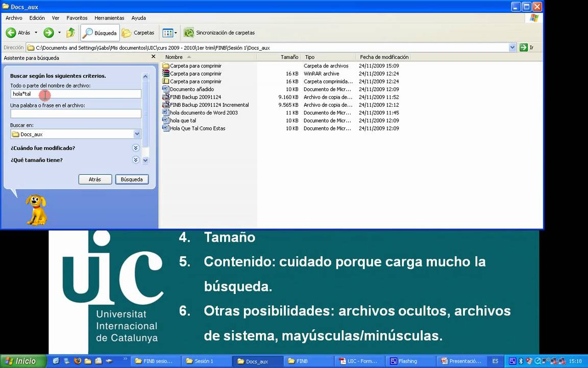Click the show desktop quick launch icon
The image size is (588, 368).
click(67, 361)
